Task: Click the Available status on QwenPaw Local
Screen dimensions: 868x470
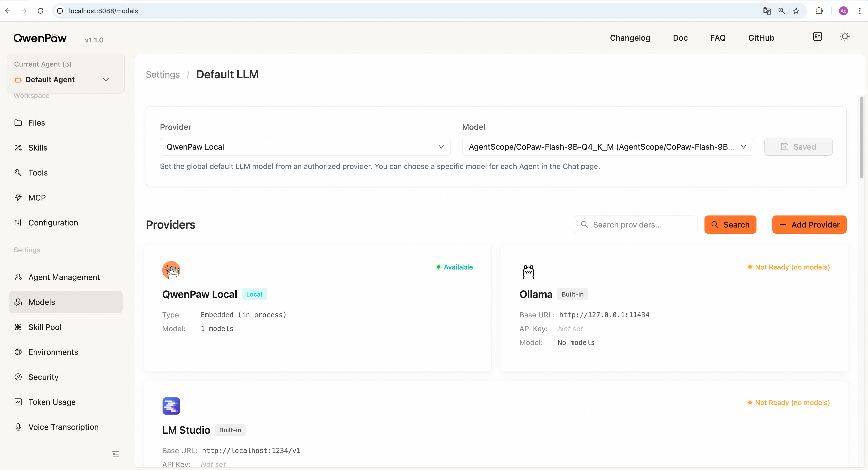Action: 455,267
